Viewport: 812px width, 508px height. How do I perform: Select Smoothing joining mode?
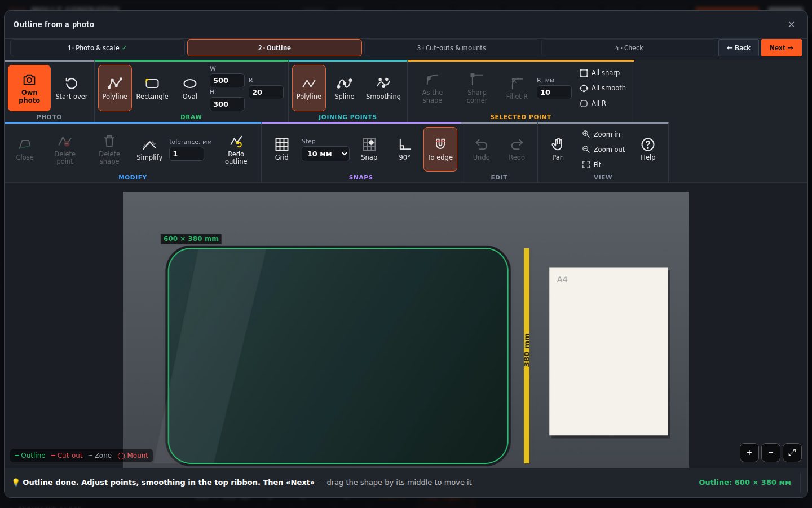pyautogui.click(x=383, y=88)
